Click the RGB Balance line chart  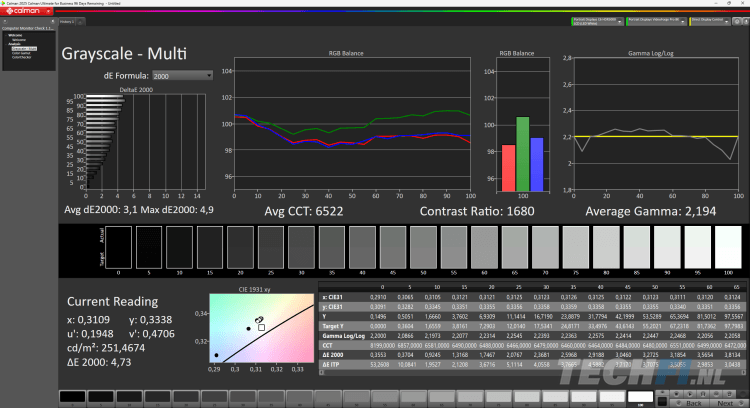[x=353, y=123]
